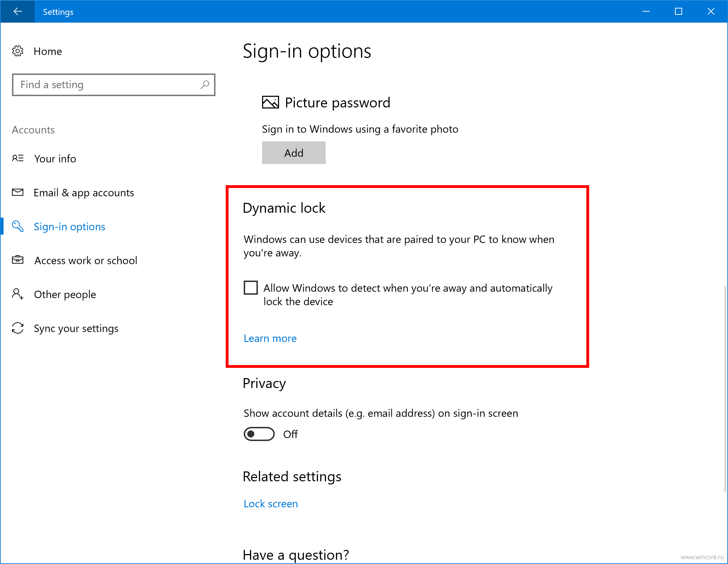
Task: Open the Lock screen related link
Action: 271,504
